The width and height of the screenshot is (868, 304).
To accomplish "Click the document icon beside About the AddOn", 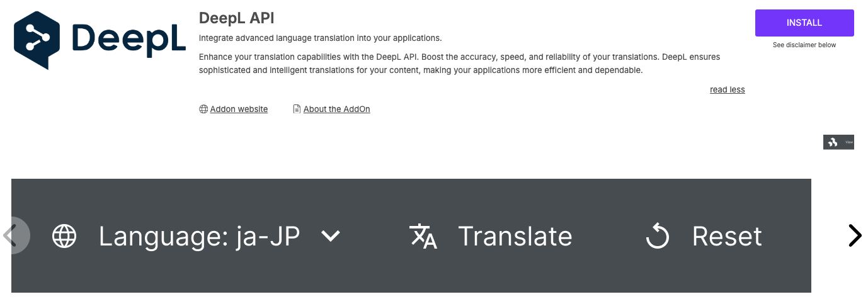I will coord(297,109).
